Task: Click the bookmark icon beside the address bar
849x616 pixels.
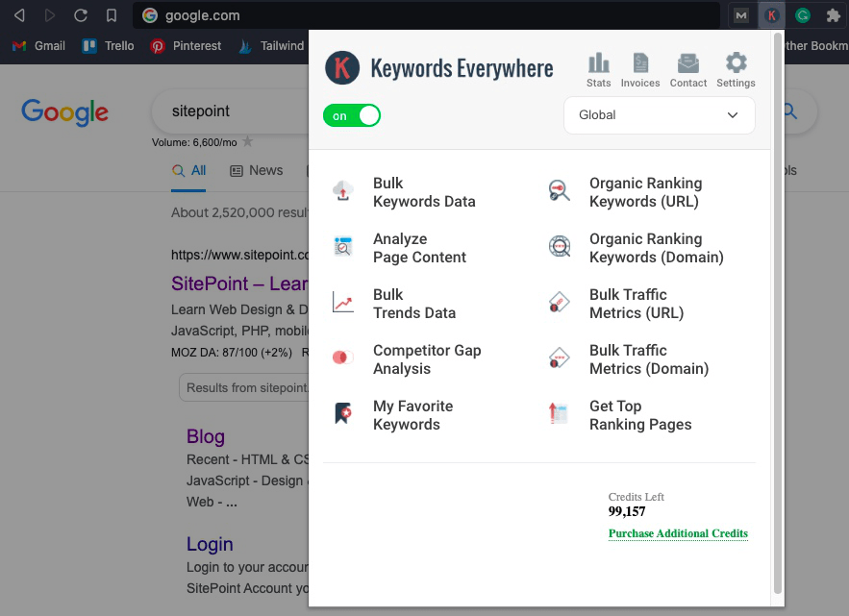Action: (112, 15)
